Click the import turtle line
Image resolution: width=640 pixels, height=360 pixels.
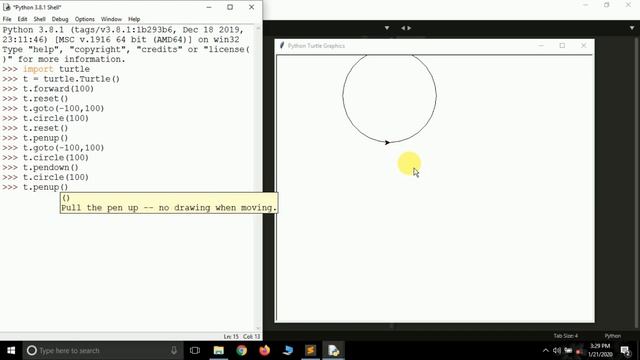pyautogui.click(x=56, y=69)
